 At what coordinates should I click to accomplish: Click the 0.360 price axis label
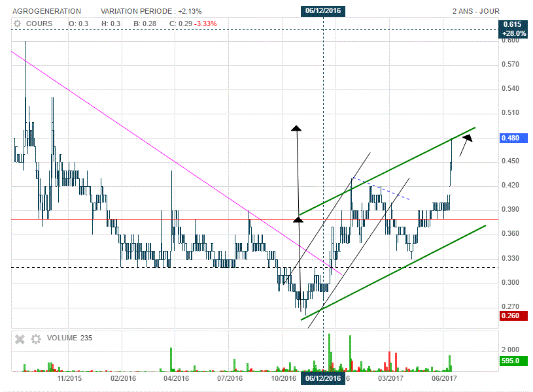coord(510,233)
